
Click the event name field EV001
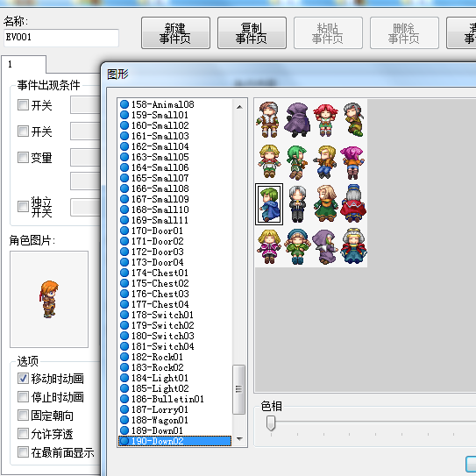61,38
